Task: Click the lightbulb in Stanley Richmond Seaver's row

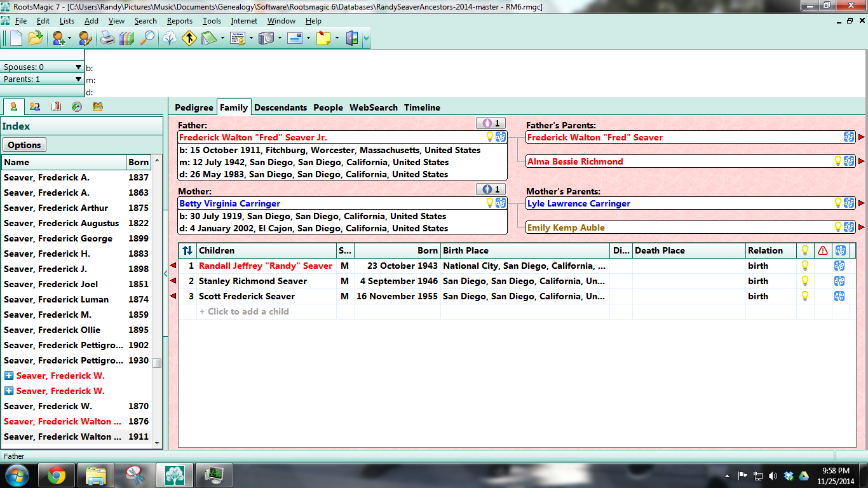Action: [x=805, y=281]
